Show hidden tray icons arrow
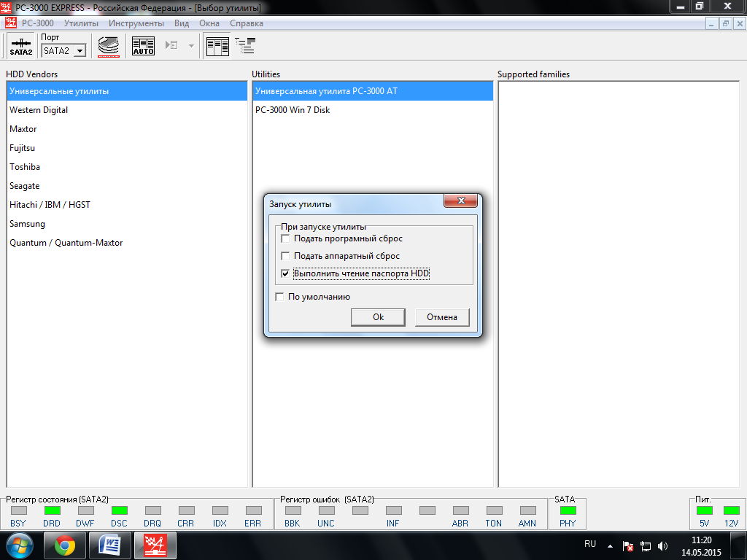This screenshot has height=560, width=747. click(610, 545)
